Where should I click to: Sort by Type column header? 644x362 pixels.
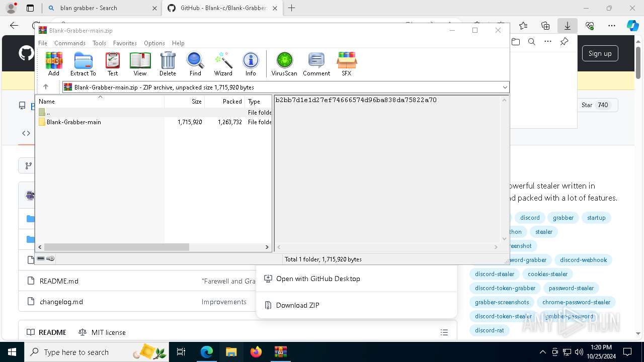[258, 102]
